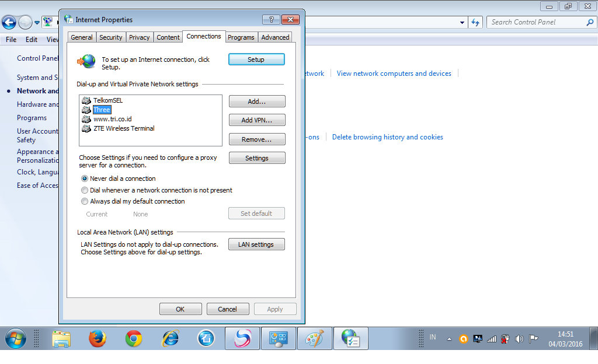Enable Always dial my default connection

click(84, 201)
